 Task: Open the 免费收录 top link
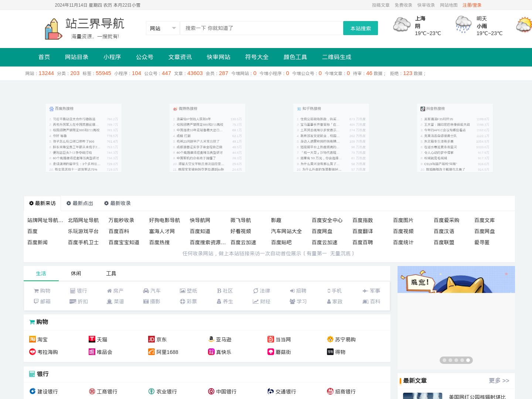tap(403, 5)
